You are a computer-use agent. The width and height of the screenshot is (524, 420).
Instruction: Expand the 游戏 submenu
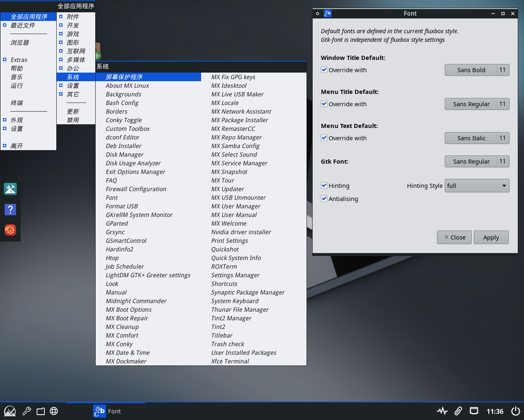tap(76, 34)
